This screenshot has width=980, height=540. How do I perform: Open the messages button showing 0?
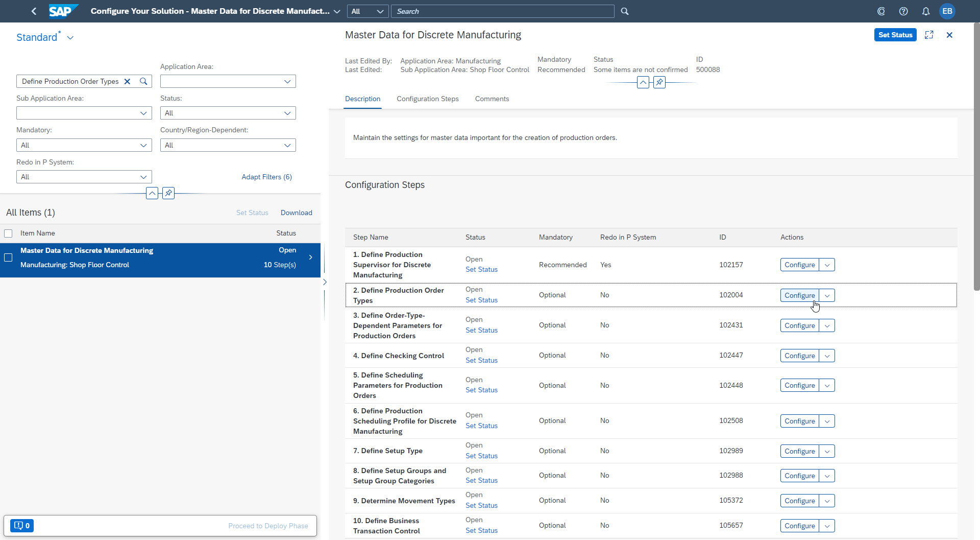pos(22,525)
